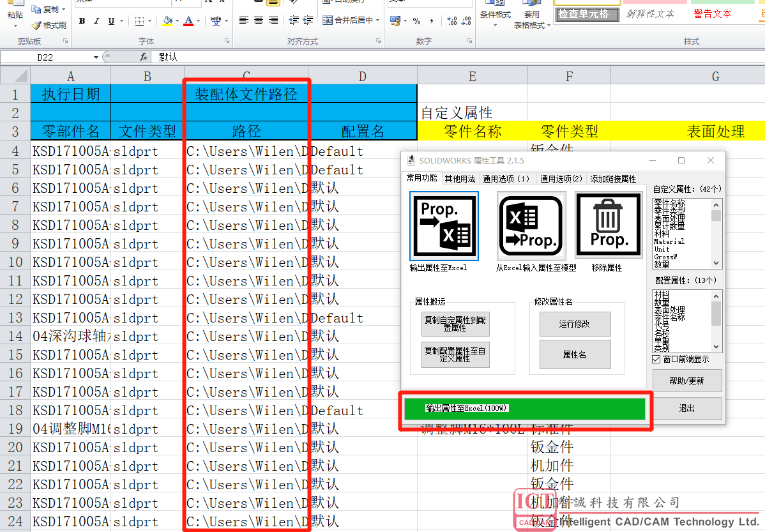This screenshot has height=532, width=765.
Task: Activate the 格式刷 format painter
Action: (x=49, y=25)
